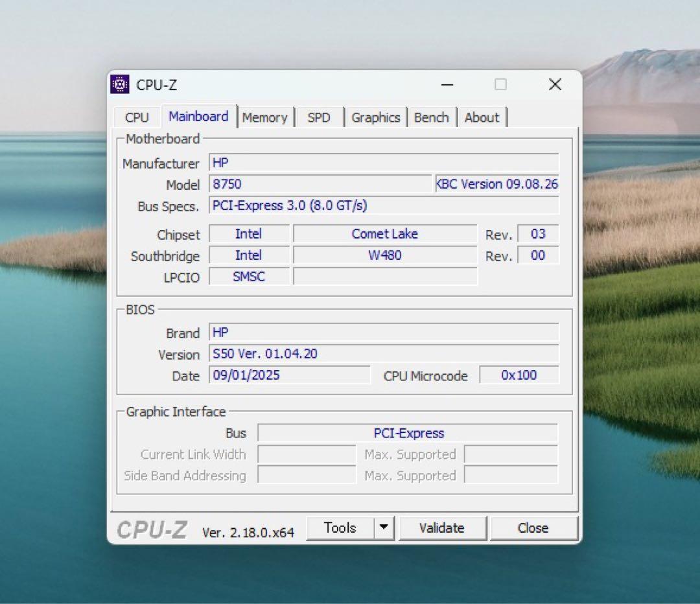Click the PCI-Express 3.0 (8.0 GT/s) field
Viewport: 700px width, 604px height.
(384, 205)
